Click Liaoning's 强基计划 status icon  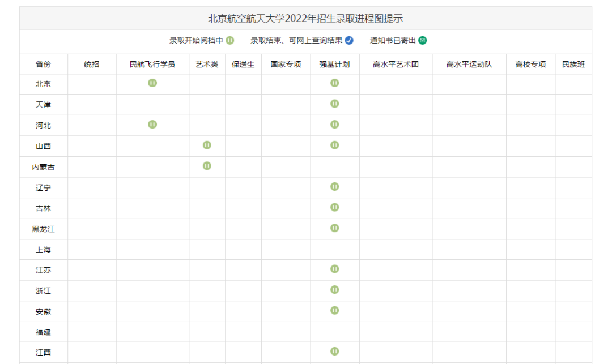pos(334,186)
